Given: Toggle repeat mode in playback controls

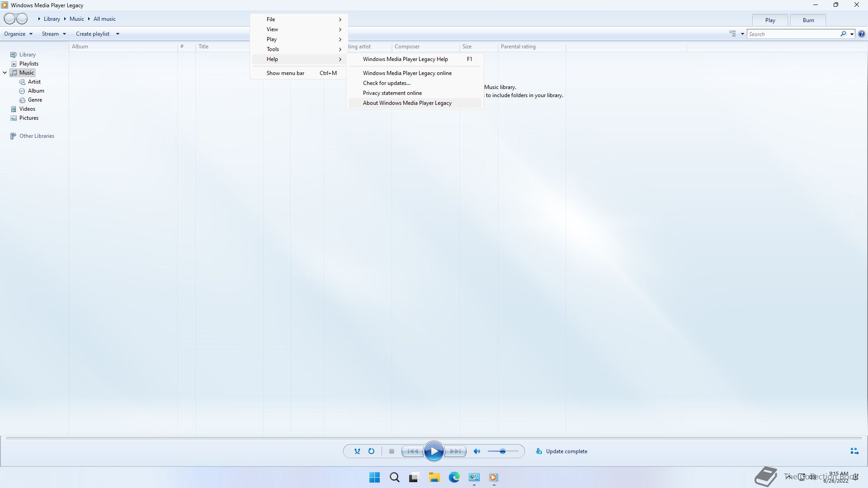Looking at the screenshot, I should point(371,451).
